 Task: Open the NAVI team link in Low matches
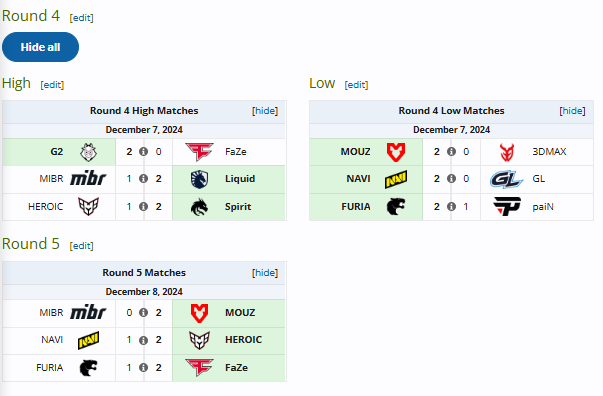(x=358, y=179)
